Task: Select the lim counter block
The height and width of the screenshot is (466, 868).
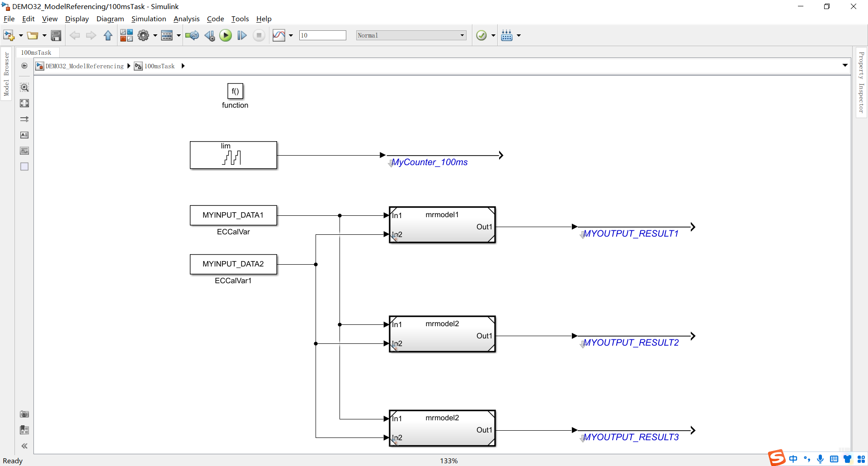Action: pyautogui.click(x=233, y=155)
